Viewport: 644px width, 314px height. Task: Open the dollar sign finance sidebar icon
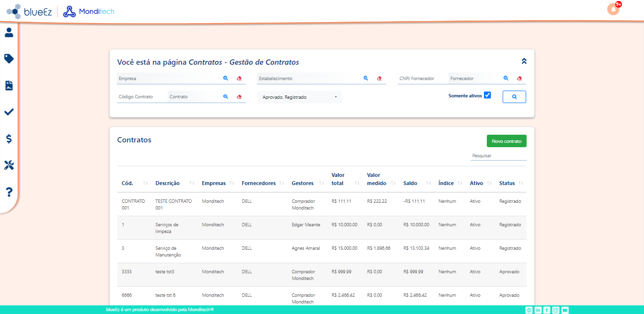click(x=9, y=139)
